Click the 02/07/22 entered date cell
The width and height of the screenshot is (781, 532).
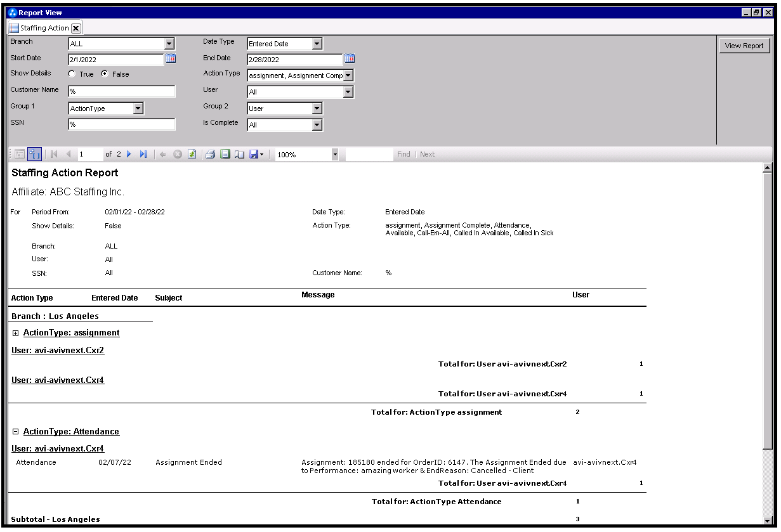coord(115,463)
